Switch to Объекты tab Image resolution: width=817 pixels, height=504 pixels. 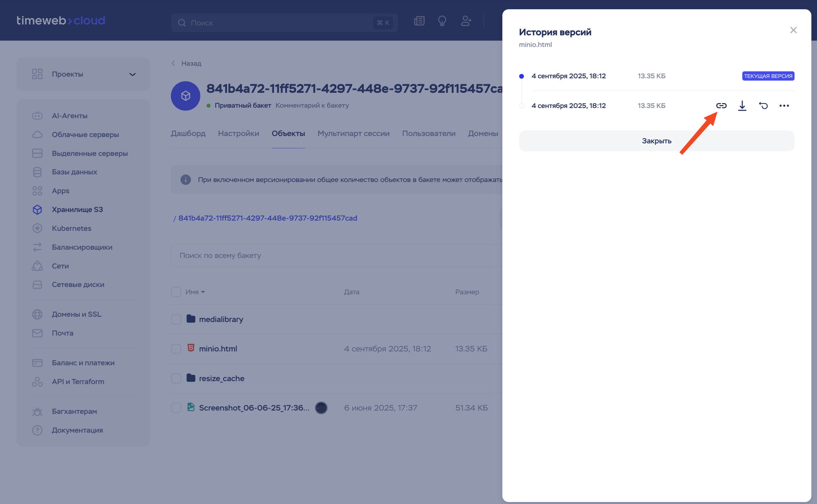tap(288, 134)
